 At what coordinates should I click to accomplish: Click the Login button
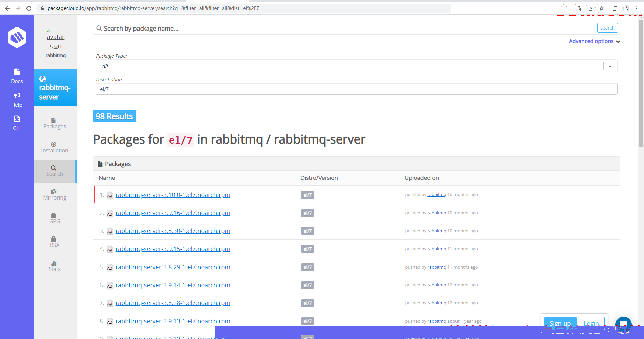pyautogui.click(x=591, y=323)
